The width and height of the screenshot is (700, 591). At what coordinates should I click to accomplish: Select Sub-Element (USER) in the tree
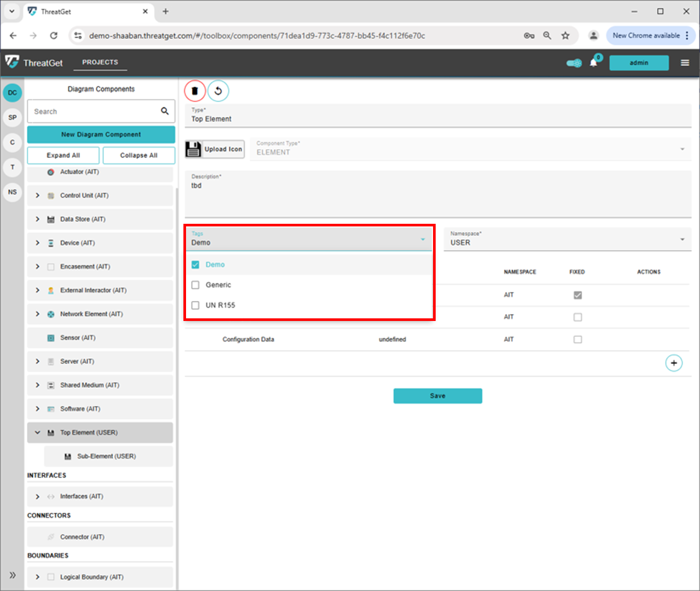tap(106, 457)
